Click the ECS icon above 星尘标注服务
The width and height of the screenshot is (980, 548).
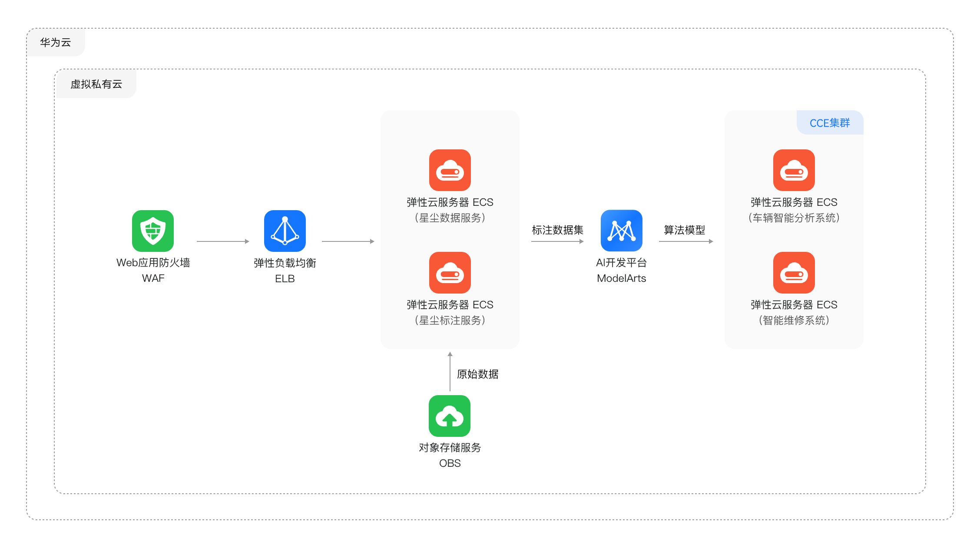click(450, 273)
